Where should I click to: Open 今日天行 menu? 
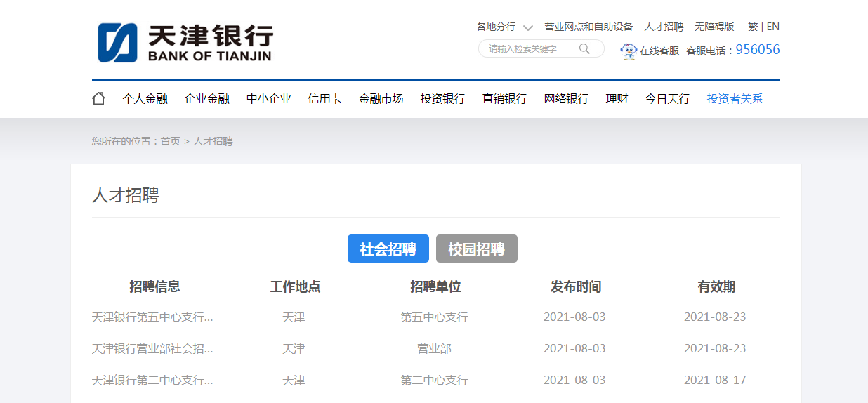point(667,99)
